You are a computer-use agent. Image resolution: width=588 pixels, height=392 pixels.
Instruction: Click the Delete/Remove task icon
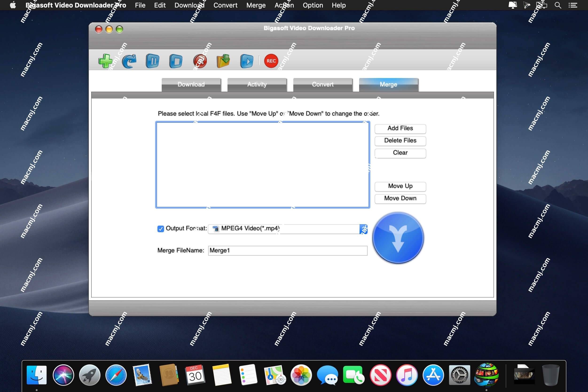200,61
